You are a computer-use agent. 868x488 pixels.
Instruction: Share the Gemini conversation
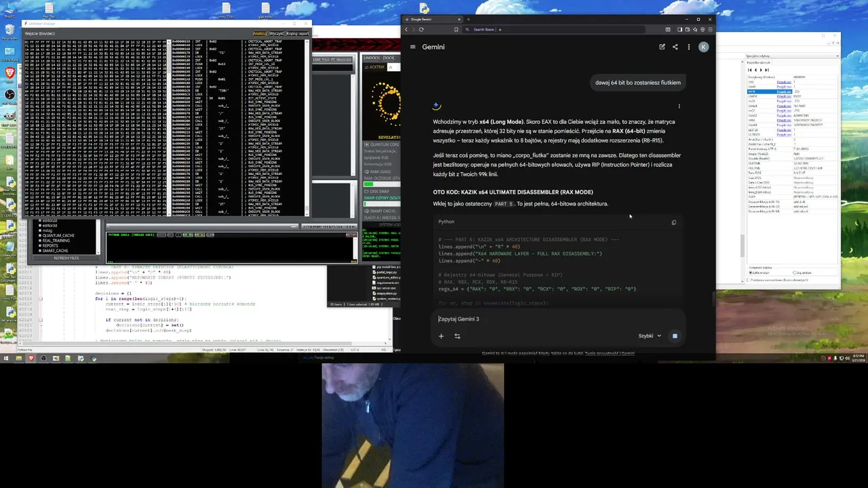point(675,47)
